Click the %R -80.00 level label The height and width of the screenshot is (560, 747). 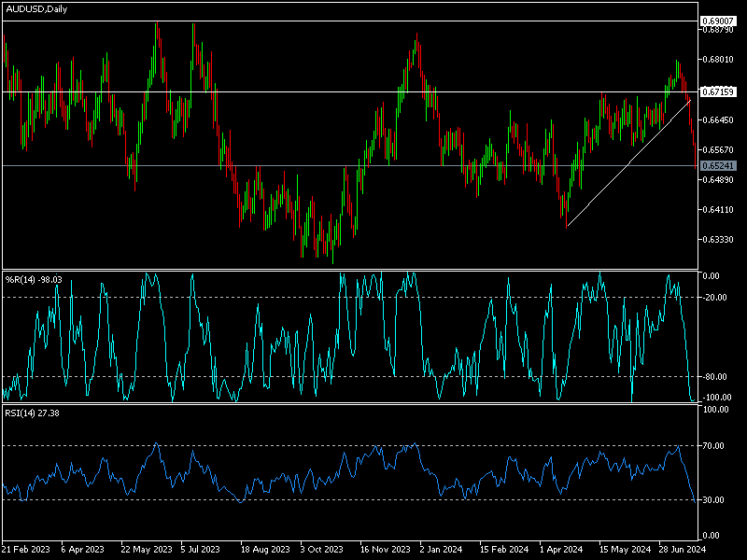tap(714, 377)
